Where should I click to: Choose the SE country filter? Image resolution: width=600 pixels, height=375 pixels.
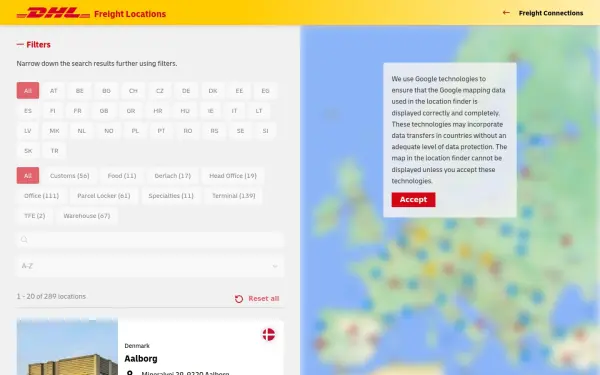(x=240, y=131)
